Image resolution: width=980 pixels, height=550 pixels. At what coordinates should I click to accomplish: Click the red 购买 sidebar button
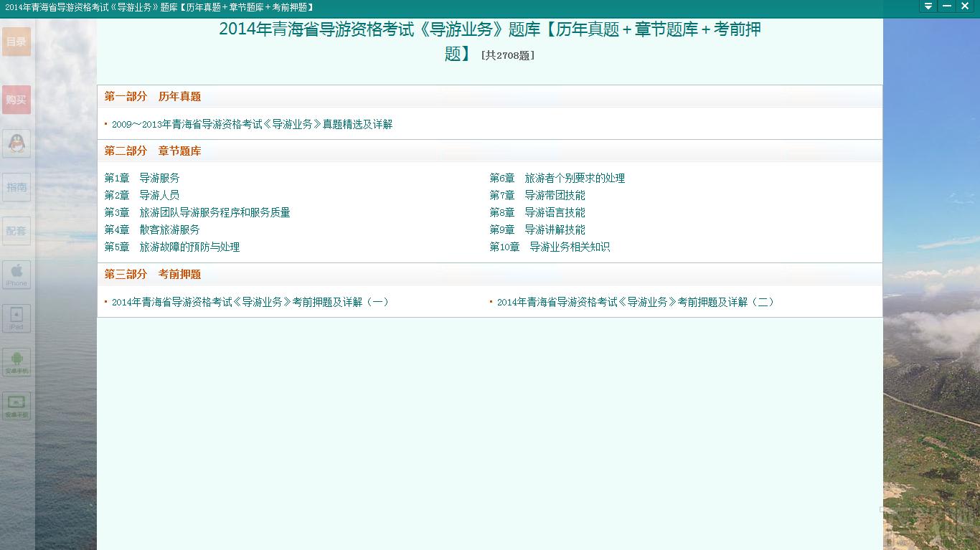(17, 100)
